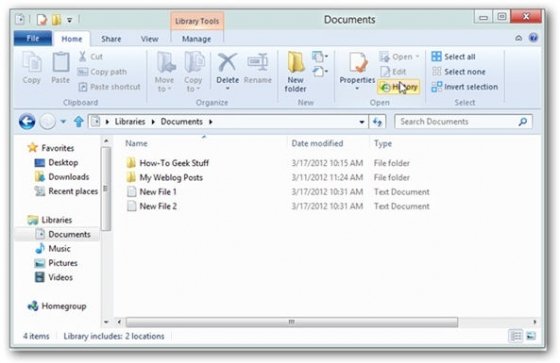Select Documents library in navigation pane
The width and height of the screenshot is (560, 363).
click(63, 234)
